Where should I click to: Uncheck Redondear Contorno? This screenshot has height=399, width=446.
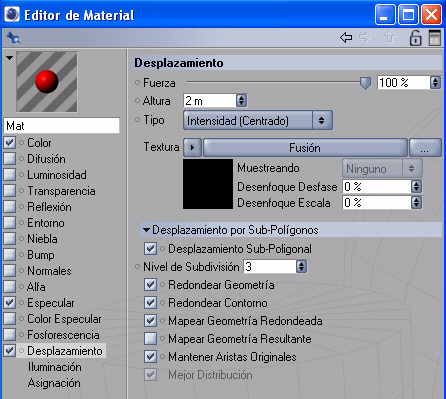(150, 303)
